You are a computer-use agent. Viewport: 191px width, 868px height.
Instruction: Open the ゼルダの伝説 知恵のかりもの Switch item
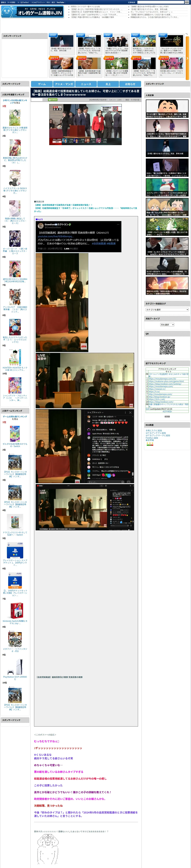(x=15, y=434)
